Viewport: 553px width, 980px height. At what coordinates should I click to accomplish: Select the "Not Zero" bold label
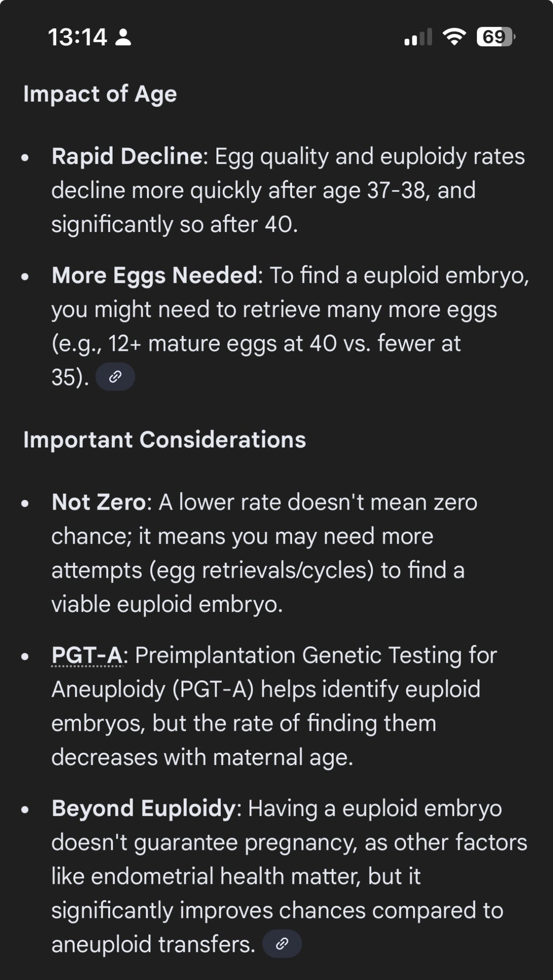click(98, 502)
